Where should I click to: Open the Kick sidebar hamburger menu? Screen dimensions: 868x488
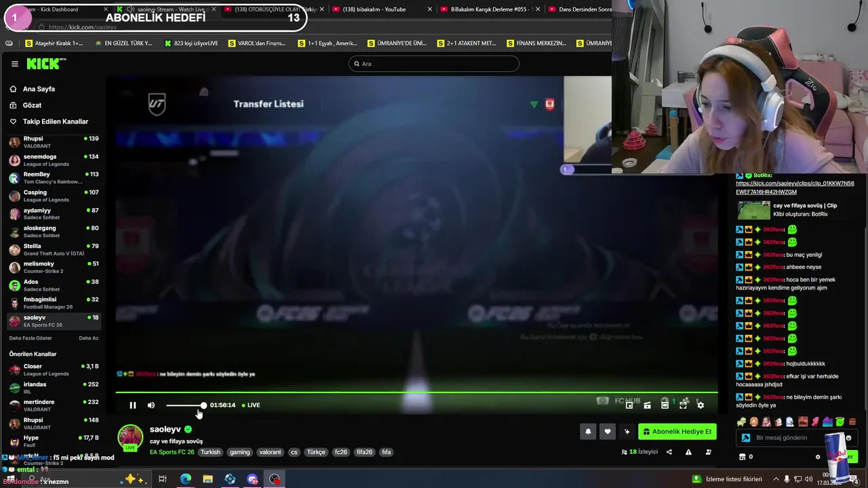pyautogui.click(x=14, y=64)
